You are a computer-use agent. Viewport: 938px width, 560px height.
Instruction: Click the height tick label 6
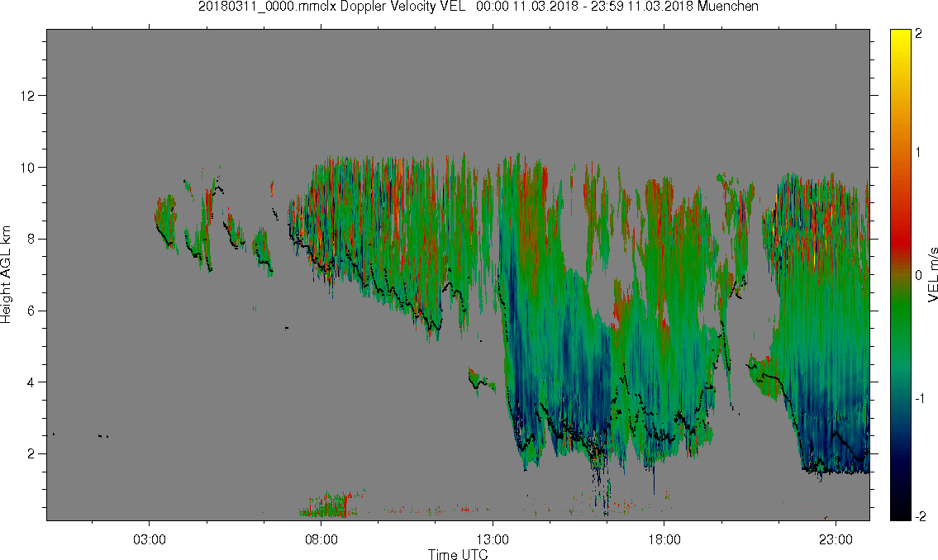tap(31, 311)
